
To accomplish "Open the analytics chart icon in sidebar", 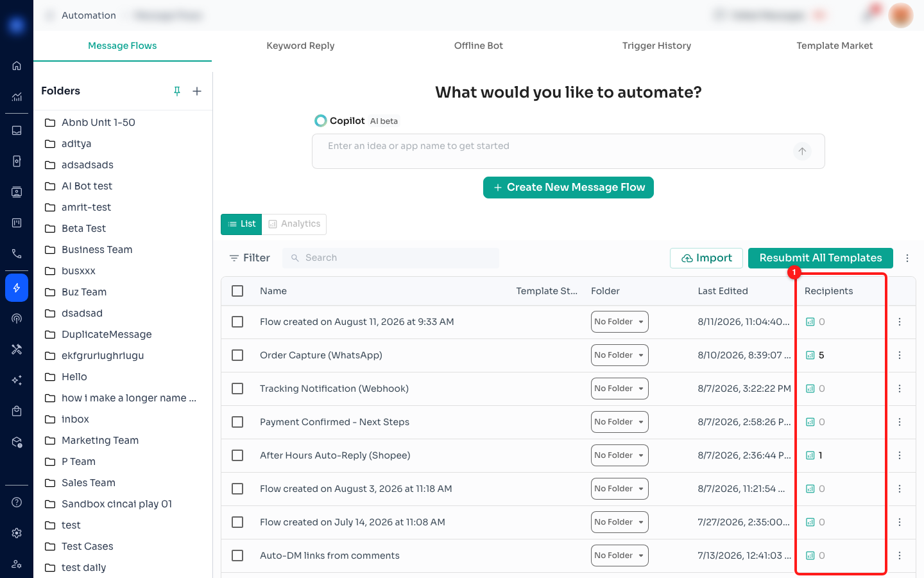I will [x=17, y=97].
